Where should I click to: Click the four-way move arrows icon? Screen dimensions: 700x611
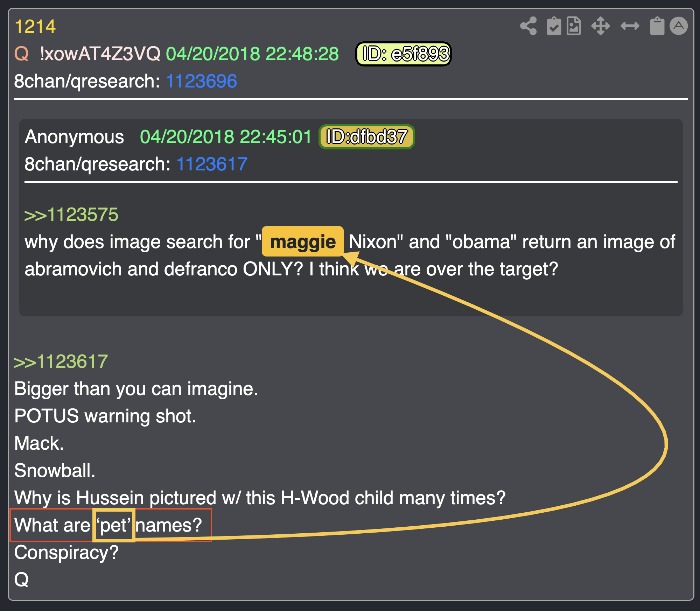coord(601,26)
